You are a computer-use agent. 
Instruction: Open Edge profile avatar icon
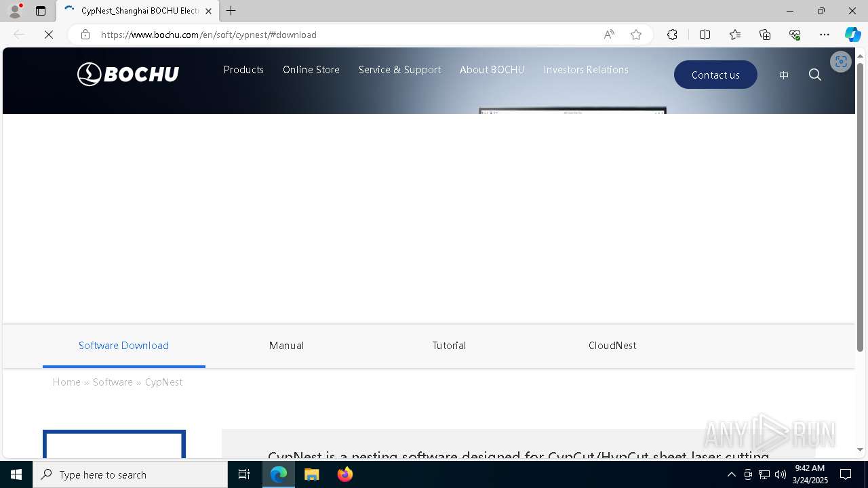tap(14, 11)
